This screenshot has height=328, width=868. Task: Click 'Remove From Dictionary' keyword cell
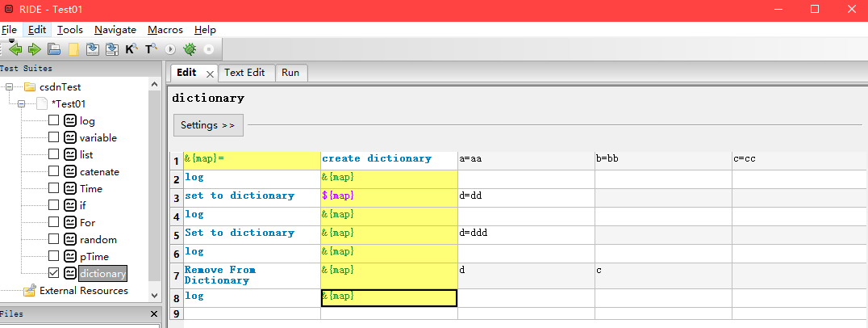(252, 275)
